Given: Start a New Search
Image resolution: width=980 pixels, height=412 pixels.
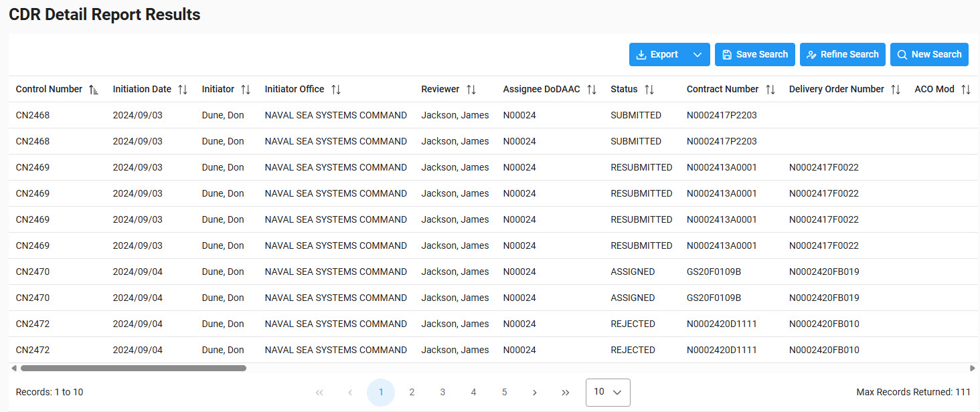Looking at the screenshot, I should [929, 55].
